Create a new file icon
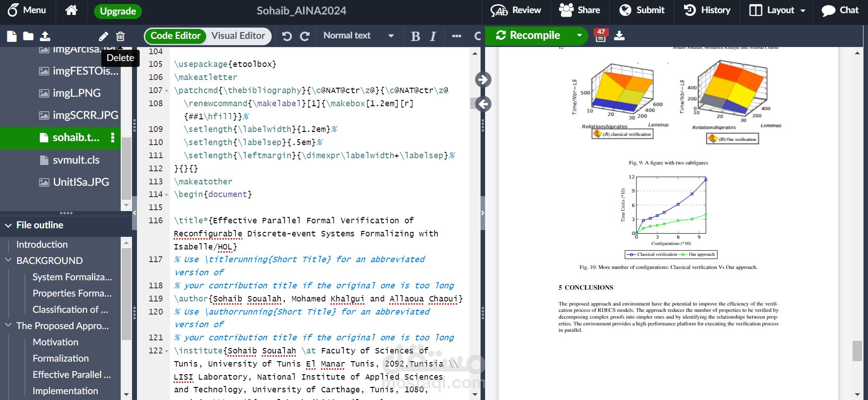Screen dimensions: 868x400 coord(12,36)
